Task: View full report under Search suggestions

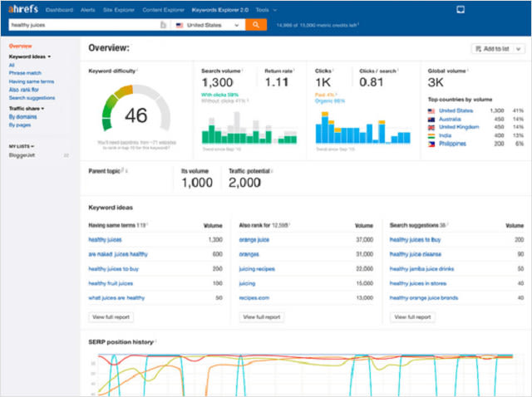Action: (x=412, y=316)
